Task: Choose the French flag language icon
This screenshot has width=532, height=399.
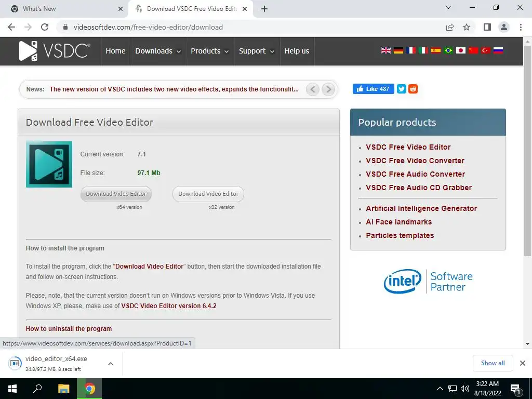Action: click(x=411, y=50)
